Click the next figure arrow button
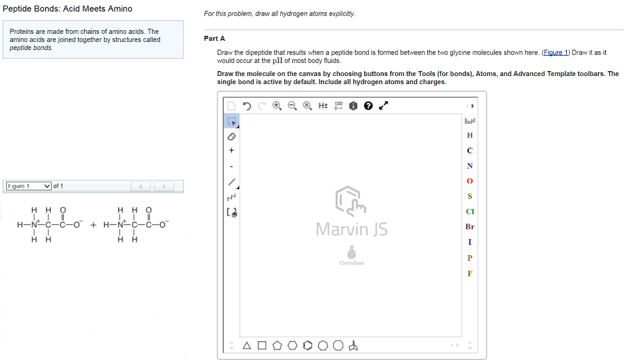The image size is (633, 364). (x=163, y=186)
